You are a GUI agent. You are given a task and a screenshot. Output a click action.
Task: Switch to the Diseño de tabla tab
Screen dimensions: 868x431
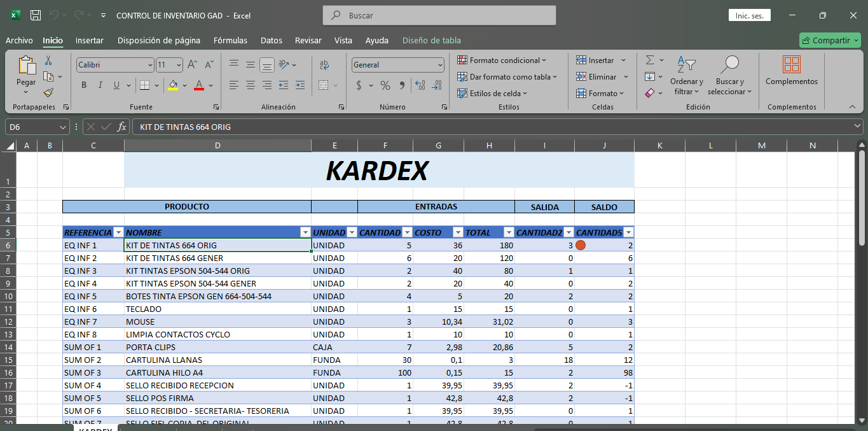click(x=431, y=40)
